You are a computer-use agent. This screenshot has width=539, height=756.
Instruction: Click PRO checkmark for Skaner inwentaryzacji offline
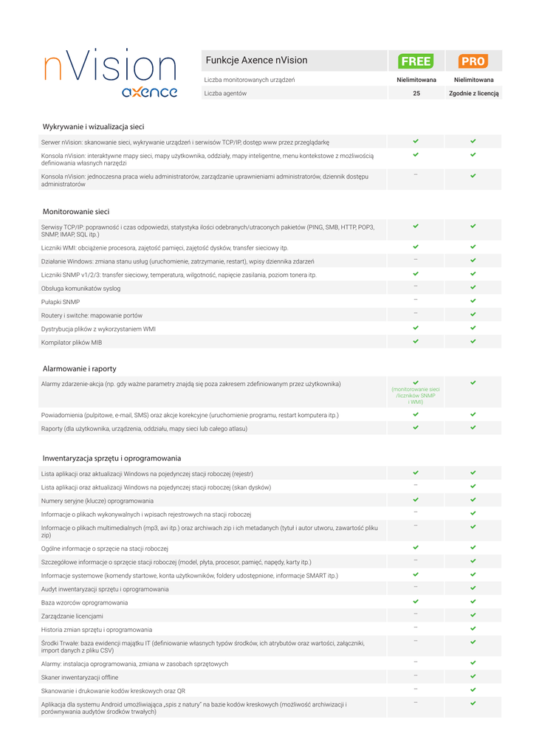pyautogui.click(x=473, y=676)
